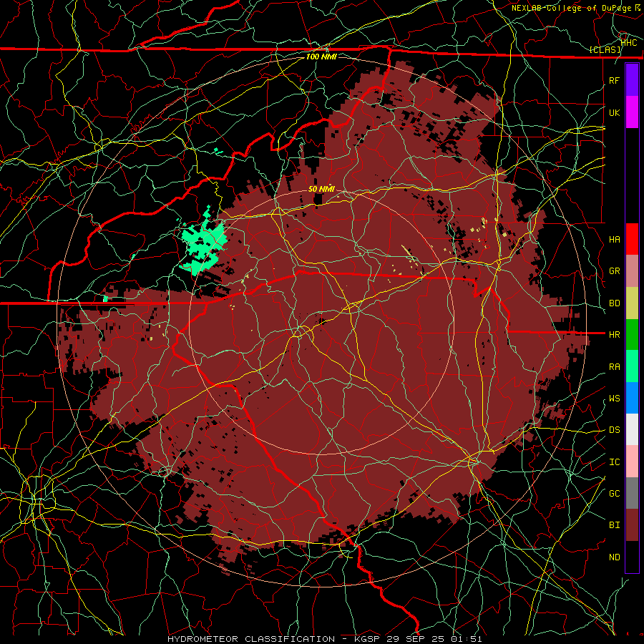Pick the RA bright green legend swatch
This screenshot has width=644, height=644.
click(632, 366)
